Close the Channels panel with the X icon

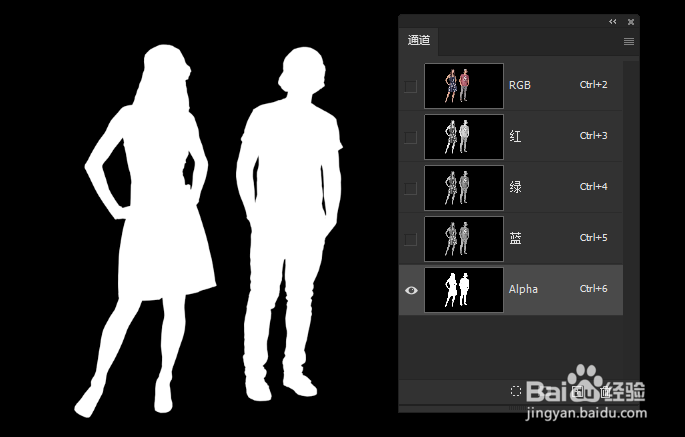(x=631, y=22)
